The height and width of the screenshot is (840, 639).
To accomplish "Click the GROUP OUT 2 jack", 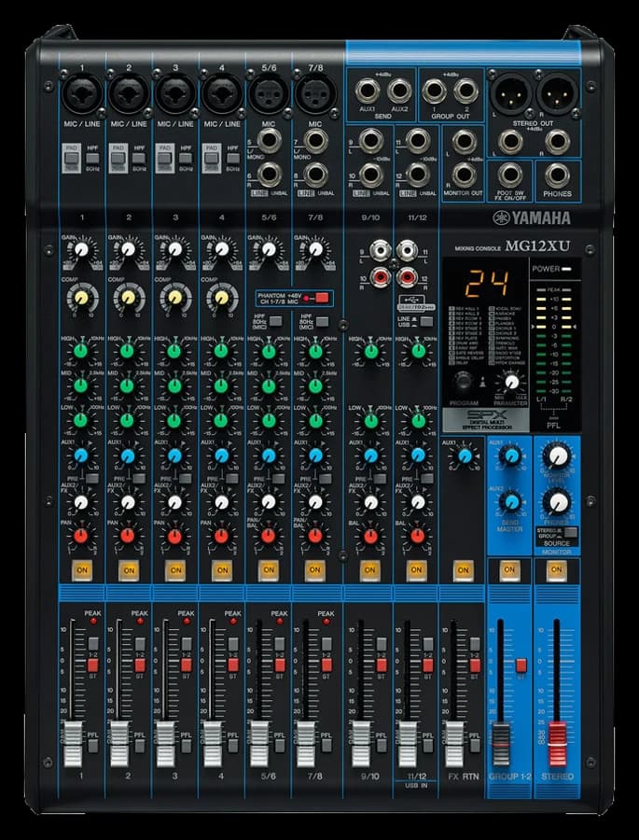I will pyautogui.click(x=466, y=91).
